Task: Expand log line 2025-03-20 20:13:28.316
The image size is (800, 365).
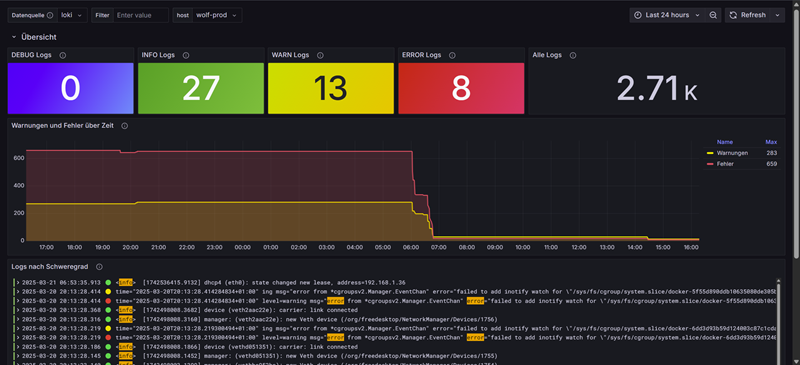Action: tap(18, 319)
